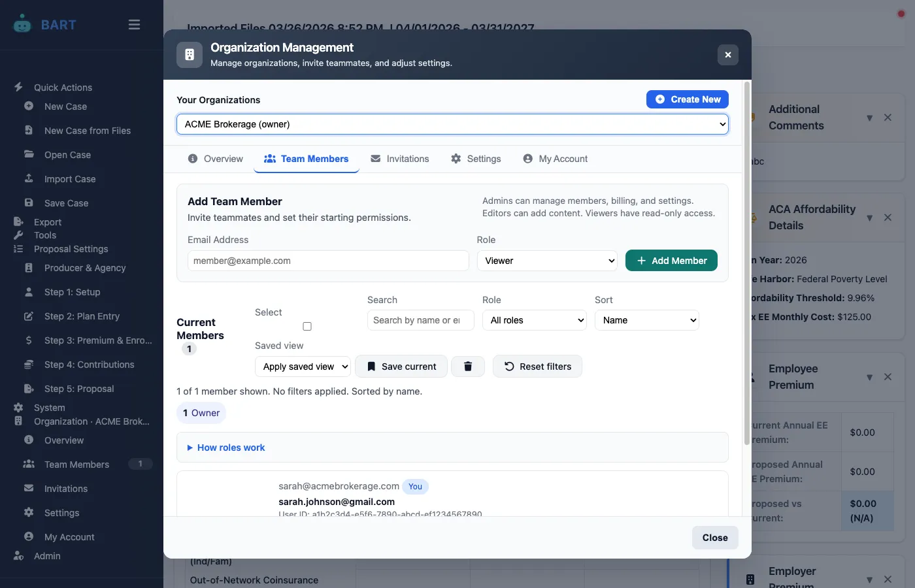Screen dimensions: 915x588
Task: Click the Create New button
Action: [687, 99]
